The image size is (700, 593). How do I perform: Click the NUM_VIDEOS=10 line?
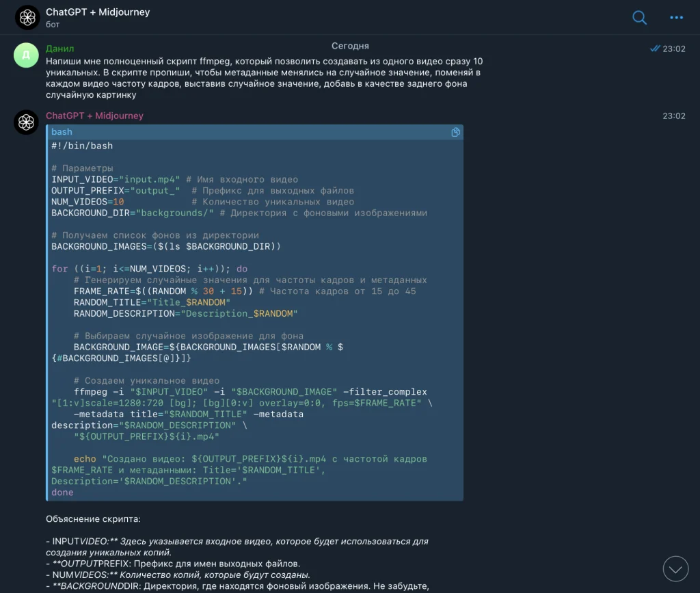coord(202,202)
